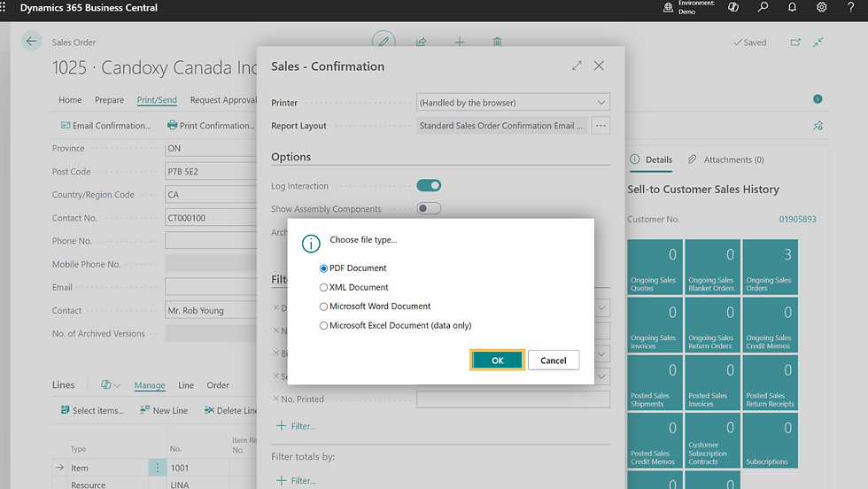The height and width of the screenshot is (489, 868).
Task: Open the Request Approval tab
Action: coord(223,100)
